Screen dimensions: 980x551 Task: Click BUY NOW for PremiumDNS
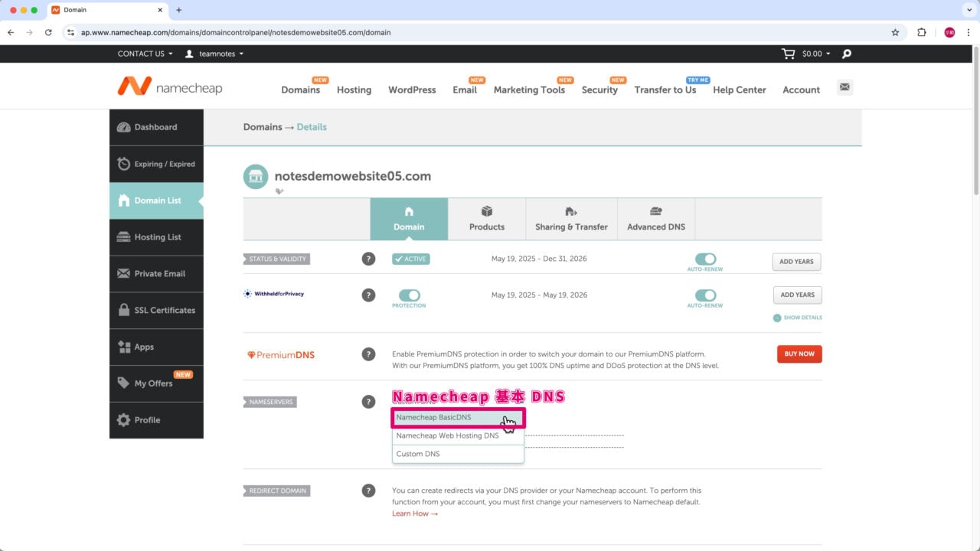(799, 354)
